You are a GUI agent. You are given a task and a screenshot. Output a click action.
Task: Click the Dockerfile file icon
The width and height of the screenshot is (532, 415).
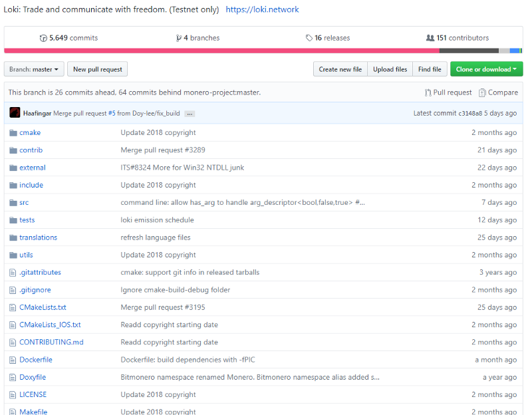point(13,360)
